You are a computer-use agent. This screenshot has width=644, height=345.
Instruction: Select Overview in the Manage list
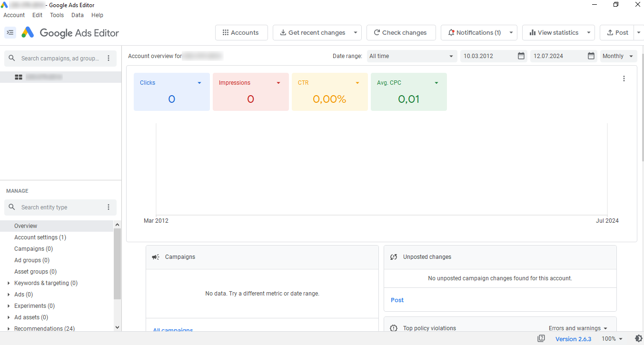[x=57, y=226]
